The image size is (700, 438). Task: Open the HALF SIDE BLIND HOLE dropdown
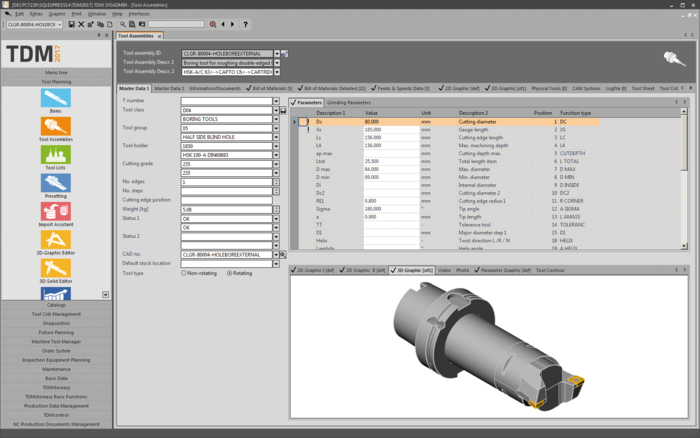pos(276,137)
